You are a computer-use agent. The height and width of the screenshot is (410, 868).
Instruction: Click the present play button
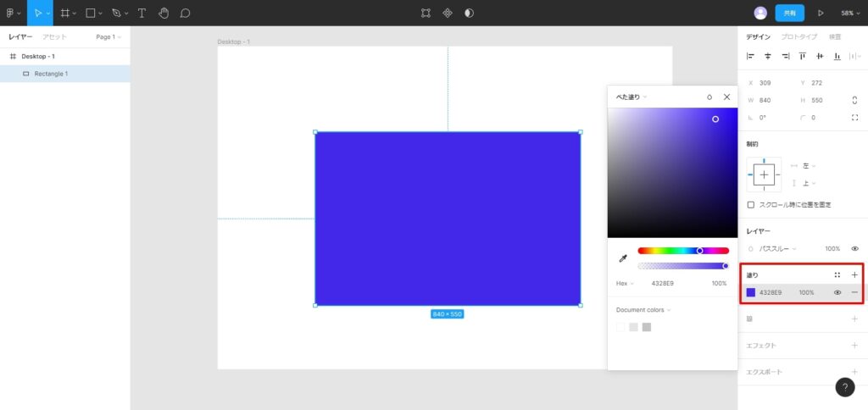(820, 13)
